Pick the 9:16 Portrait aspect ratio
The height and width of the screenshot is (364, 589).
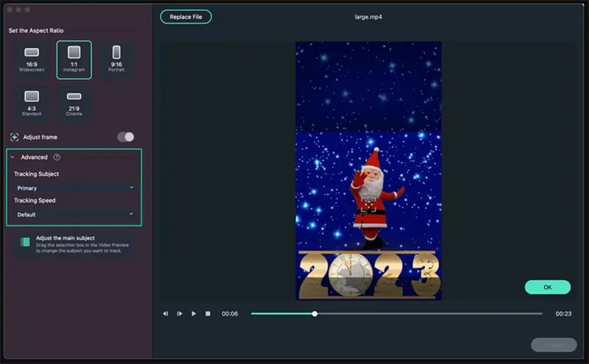(x=116, y=60)
